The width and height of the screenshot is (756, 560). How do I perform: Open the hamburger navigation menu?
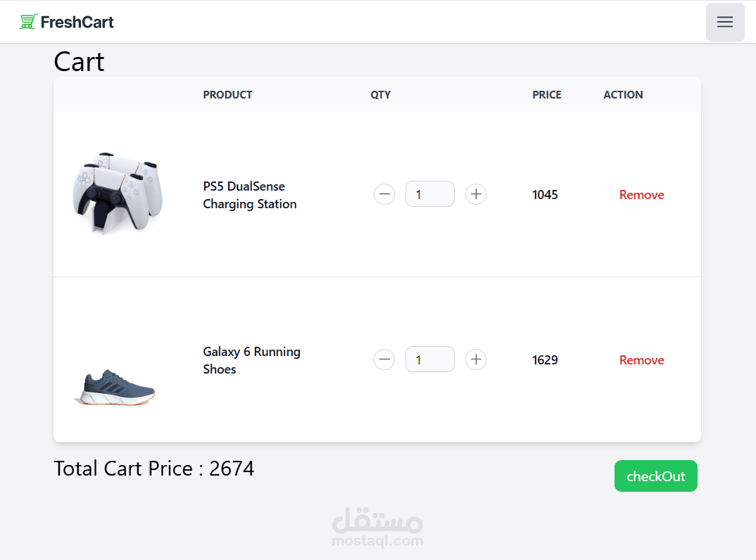[725, 22]
